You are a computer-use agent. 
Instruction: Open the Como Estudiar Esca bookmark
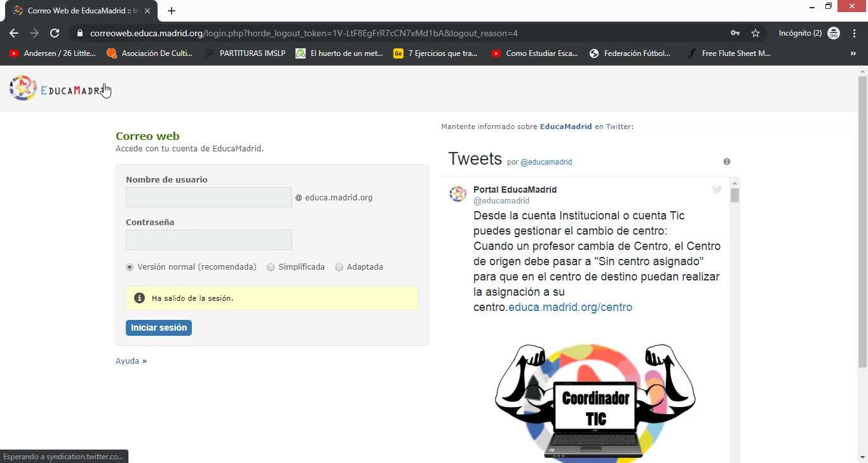[534, 53]
